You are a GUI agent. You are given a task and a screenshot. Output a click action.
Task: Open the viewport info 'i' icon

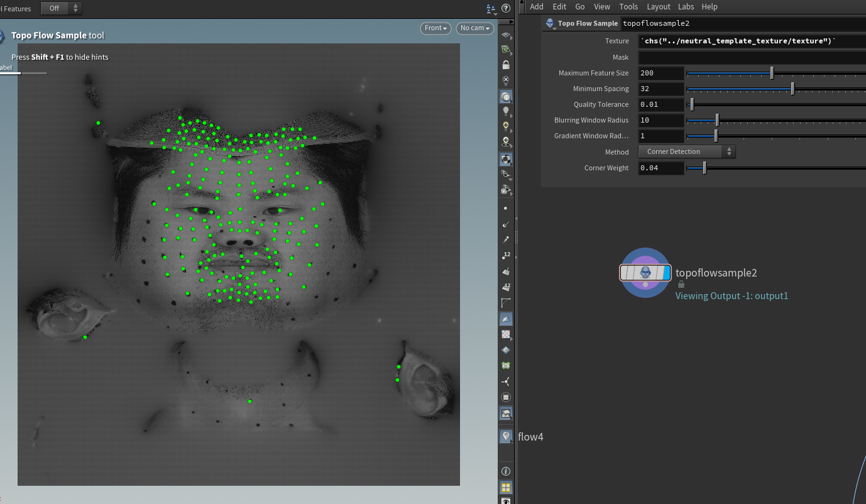pyautogui.click(x=506, y=471)
